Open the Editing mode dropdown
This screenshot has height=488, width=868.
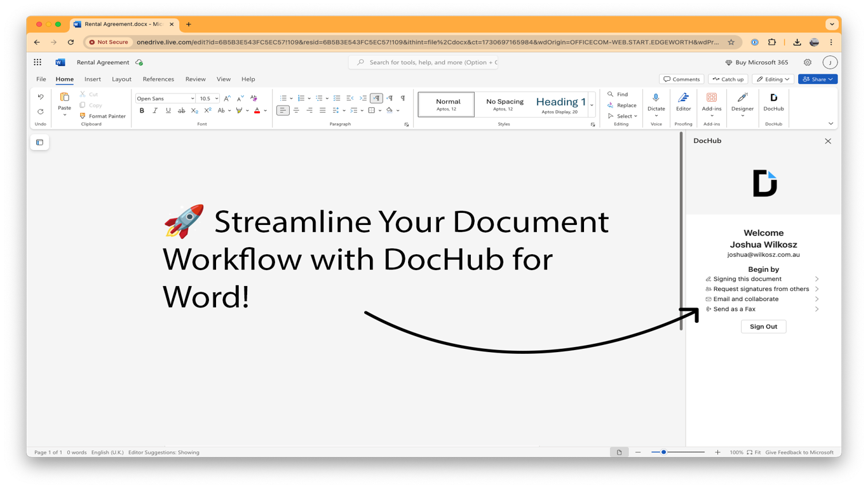(x=773, y=79)
